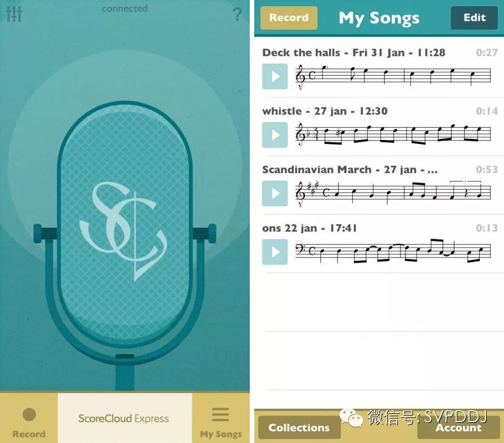The image size is (504, 443).
Task: Open the Deck the halls score preview
Action: [x=393, y=77]
